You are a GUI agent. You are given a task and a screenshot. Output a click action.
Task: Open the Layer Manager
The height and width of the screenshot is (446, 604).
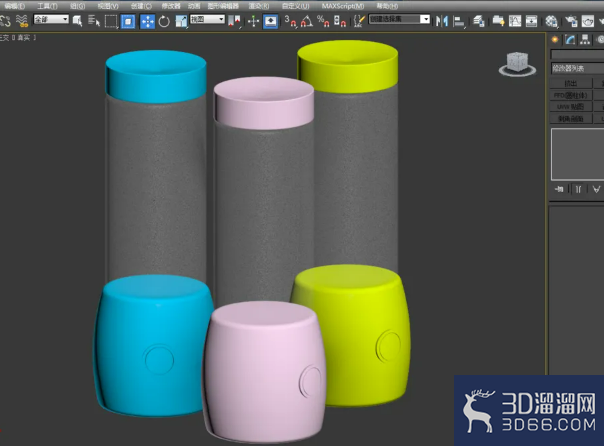[x=479, y=21]
